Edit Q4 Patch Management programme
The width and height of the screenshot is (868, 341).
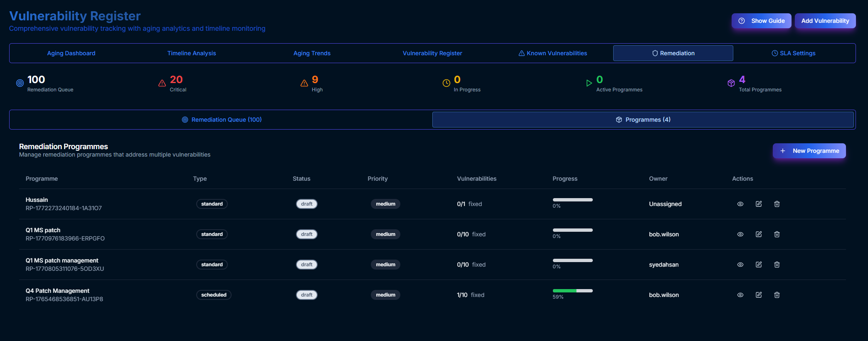(x=759, y=295)
